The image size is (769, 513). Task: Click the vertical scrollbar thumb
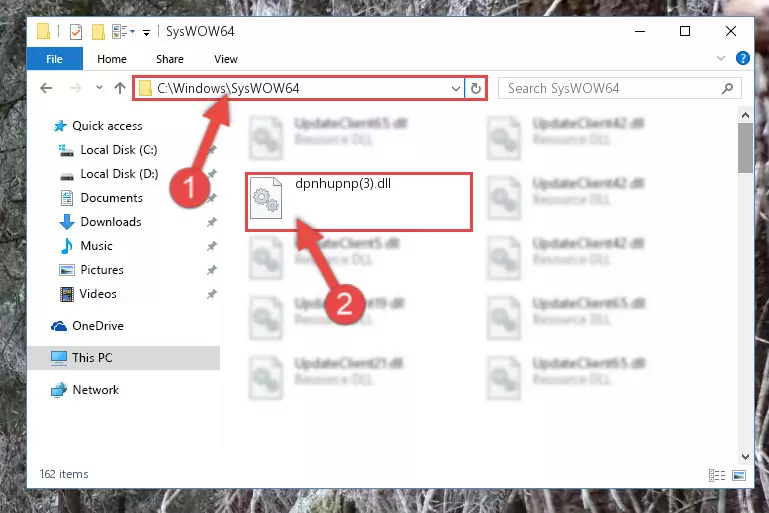click(x=745, y=148)
